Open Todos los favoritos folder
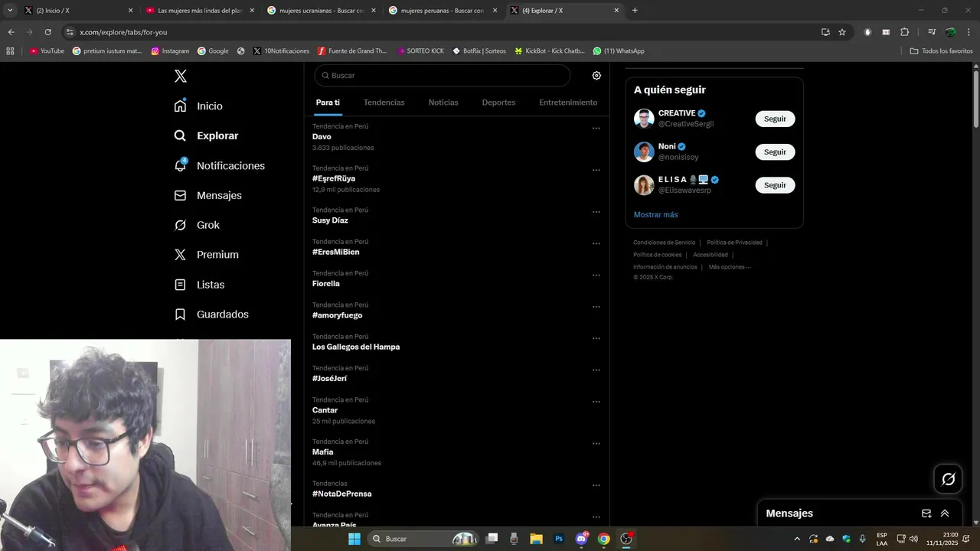 [941, 51]
